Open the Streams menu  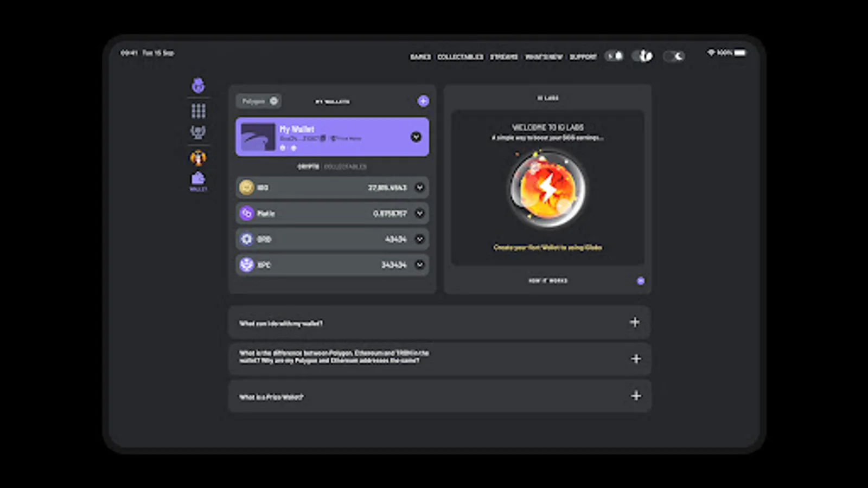tap(504, 56)
